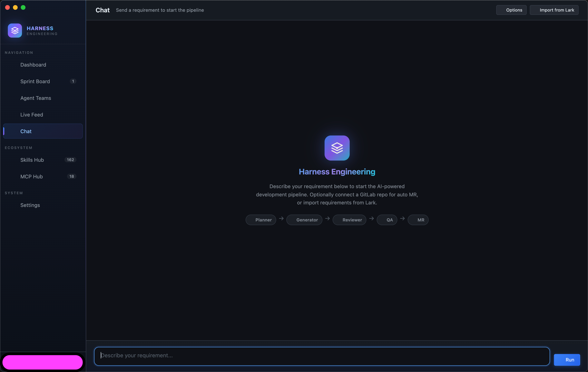Click the SYSTEM section label

click(x=14, y=193)
